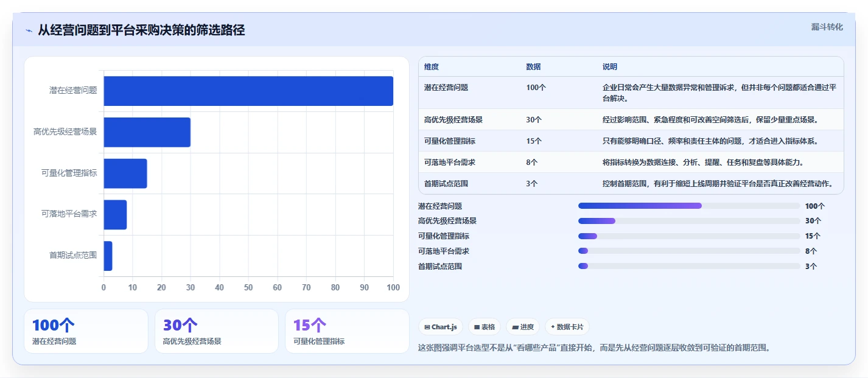Click the 潜在经营问题 bar in the chart

tap(248, 91)
